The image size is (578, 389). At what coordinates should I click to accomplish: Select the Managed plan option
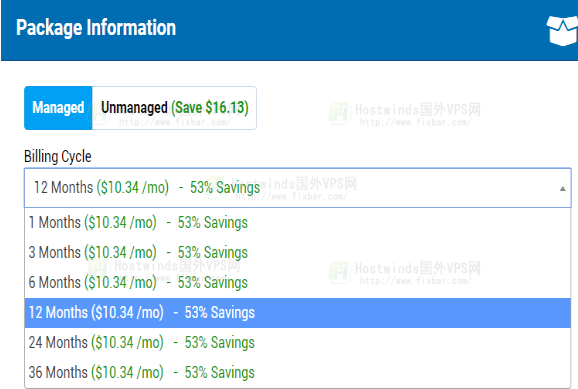58,108
